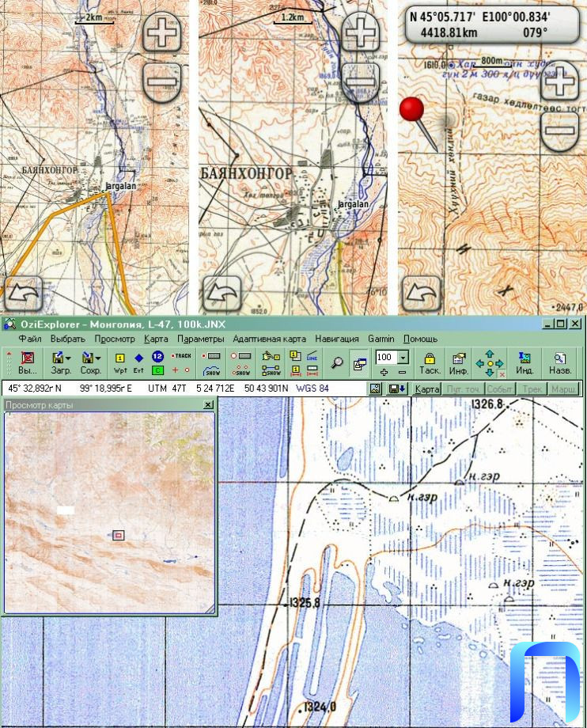Toggle the Карта button on status bar

pos(427,389)
